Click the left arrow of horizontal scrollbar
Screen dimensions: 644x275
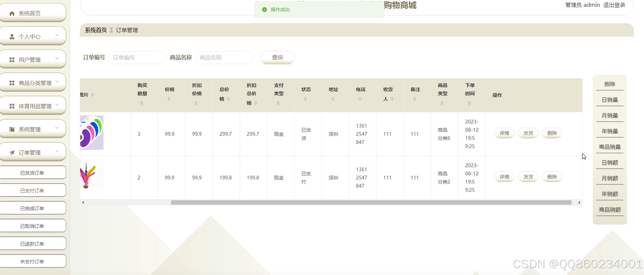coord(83,202)
